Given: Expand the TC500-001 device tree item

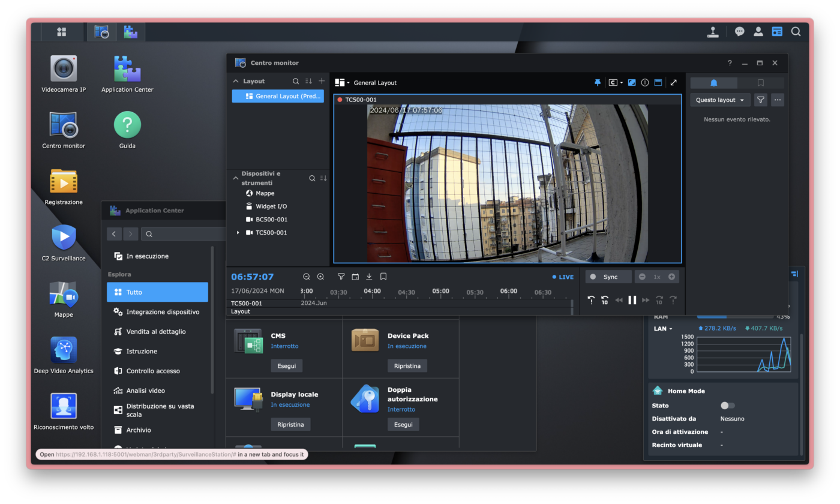Looking at the screenshot, I should [238, 233].
